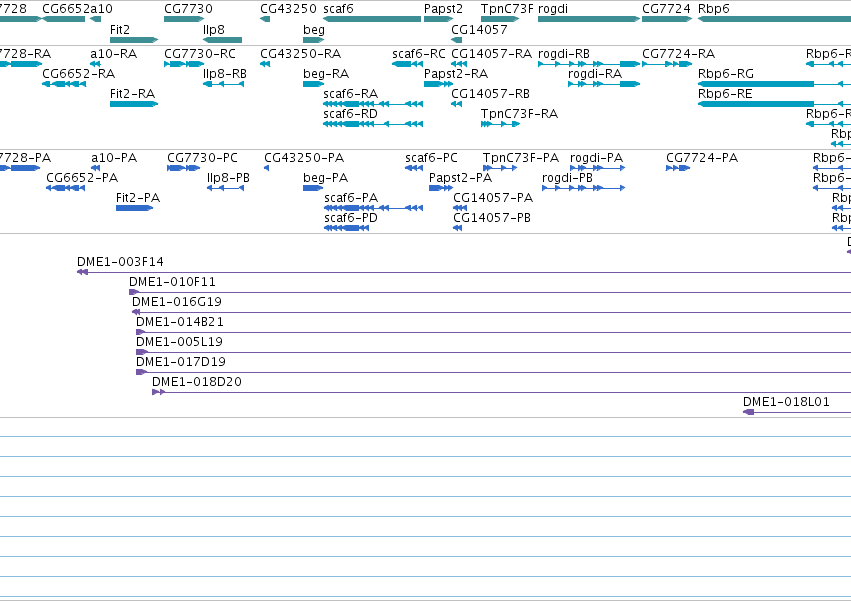This screenshot has width=851, height=601.
Task: Click clone DME1-010F11
Action: point(490,292)
